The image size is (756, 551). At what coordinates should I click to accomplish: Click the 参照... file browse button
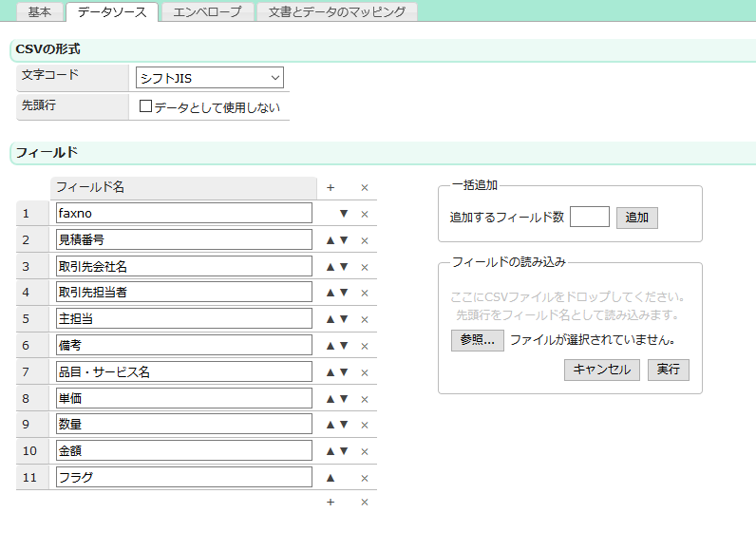(x=477, y=340)
